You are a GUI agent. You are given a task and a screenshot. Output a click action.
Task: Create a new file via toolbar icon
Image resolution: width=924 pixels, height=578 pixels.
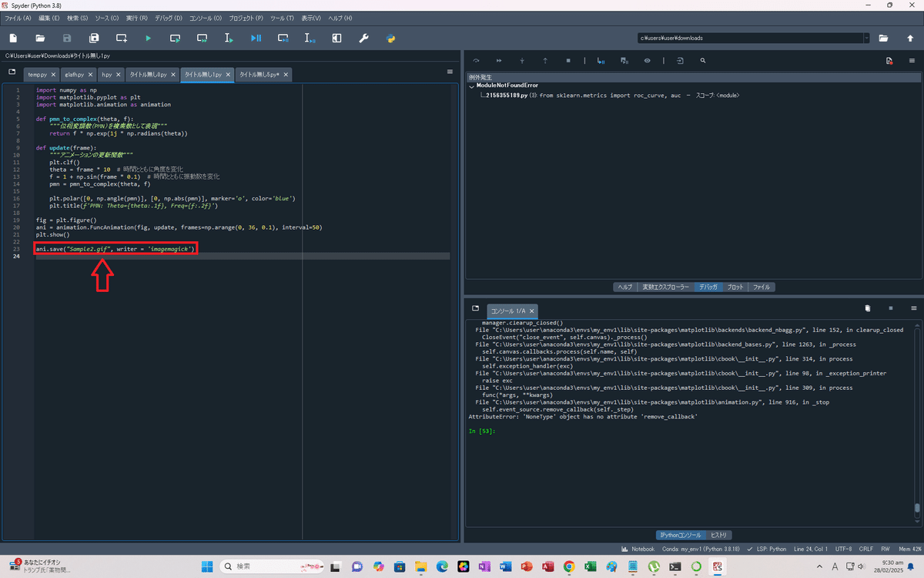click(13, 38)
